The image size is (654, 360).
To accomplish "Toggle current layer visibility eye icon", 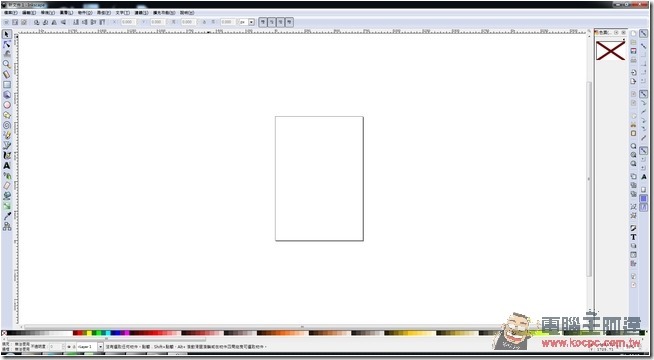I will (69, 347).
